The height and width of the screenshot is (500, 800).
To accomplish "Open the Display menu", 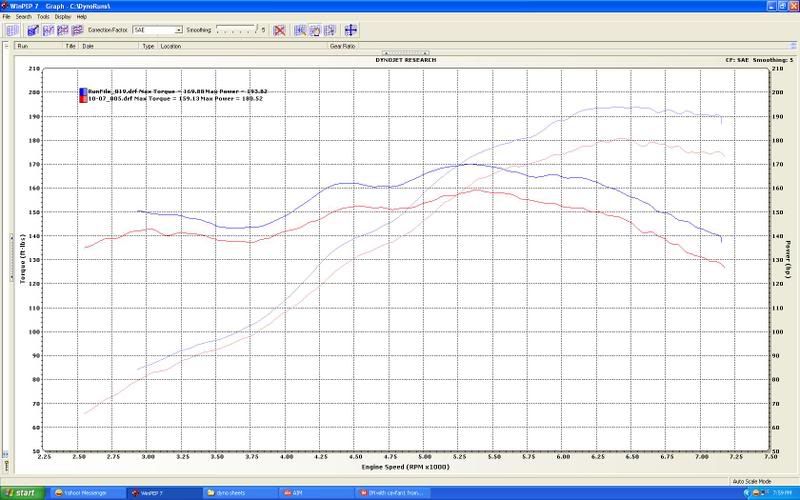I will (63, 17).
